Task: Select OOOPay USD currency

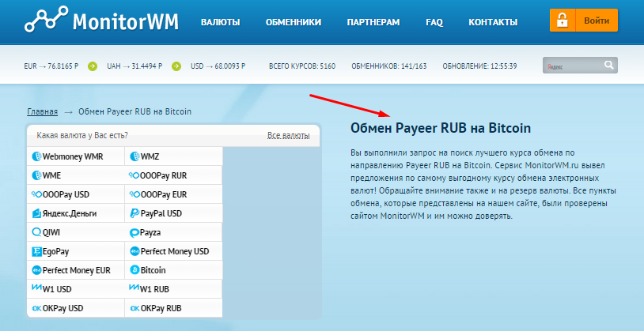Action: point(76,194)
